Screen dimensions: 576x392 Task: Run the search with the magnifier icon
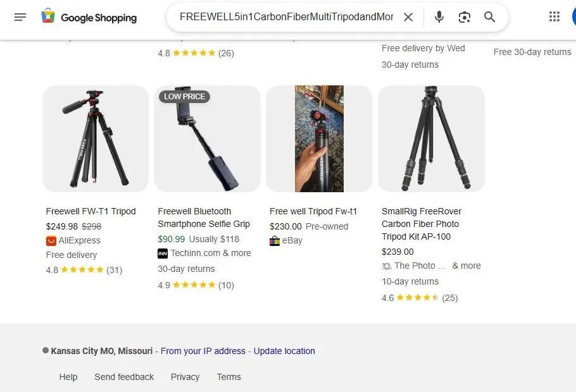coord(489,17)
